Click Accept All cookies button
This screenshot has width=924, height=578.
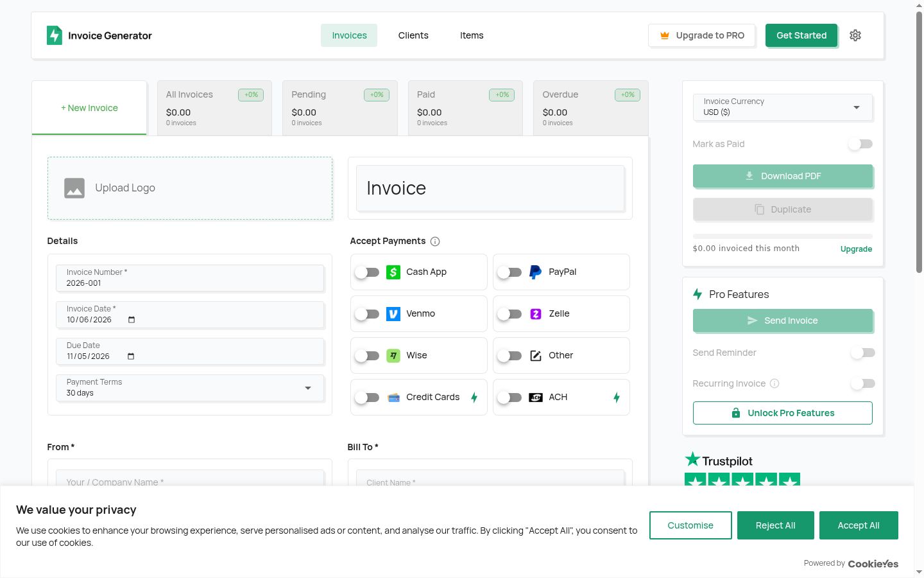pyautogui.click(x=859, y=525)
